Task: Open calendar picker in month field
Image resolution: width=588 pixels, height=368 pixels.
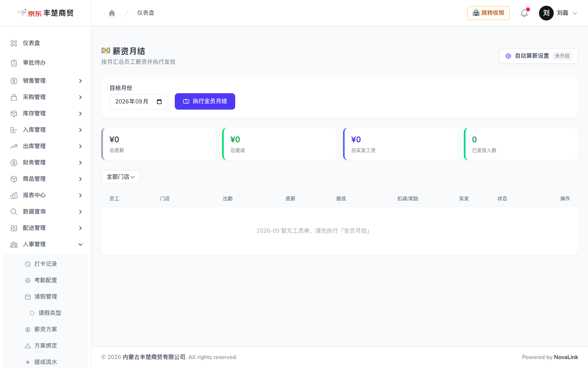Action: [x=159, y=102]
